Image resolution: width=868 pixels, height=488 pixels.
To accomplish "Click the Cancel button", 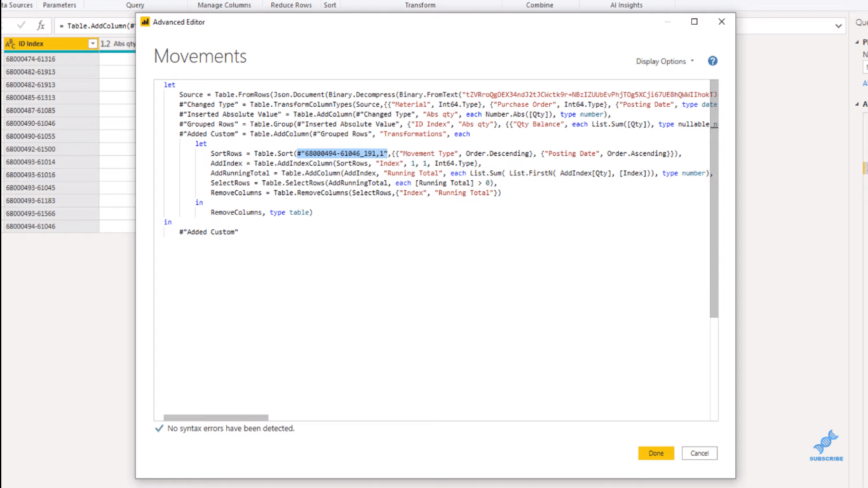I will [700, 453].
